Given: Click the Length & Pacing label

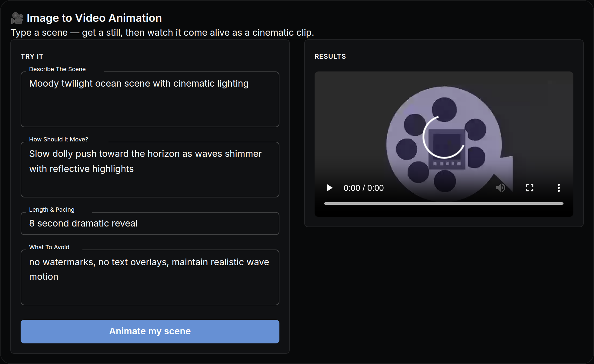Looking at the screenshot, I should pos(52,210).
